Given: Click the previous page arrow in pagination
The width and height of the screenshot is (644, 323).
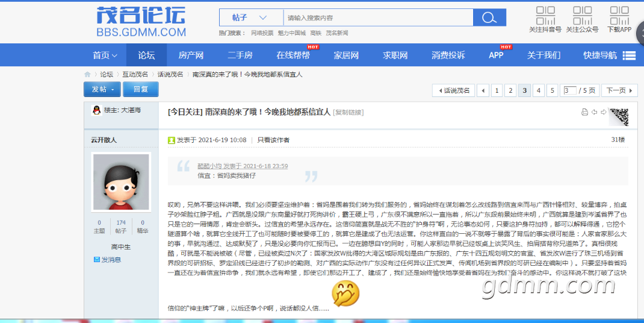Looking at the screenshot, I should click(483, 90).
